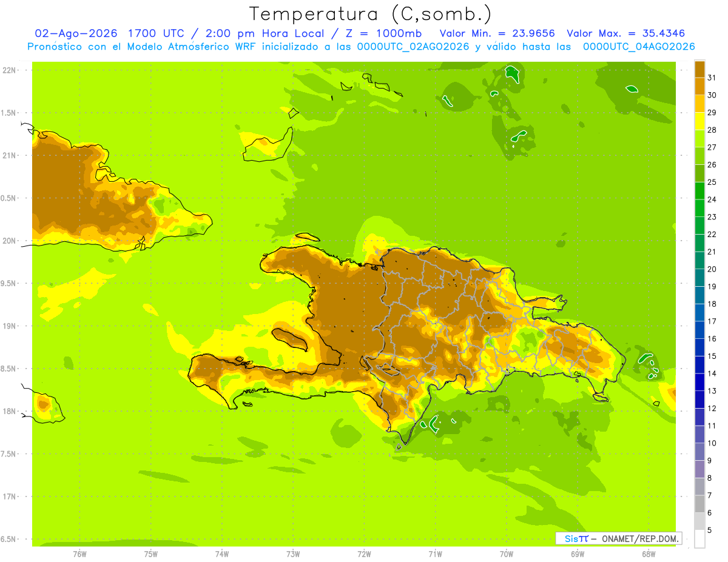Click the '6.5N' latitude axis label
Viewport: 728px width, 562px height.
[9, 539]
